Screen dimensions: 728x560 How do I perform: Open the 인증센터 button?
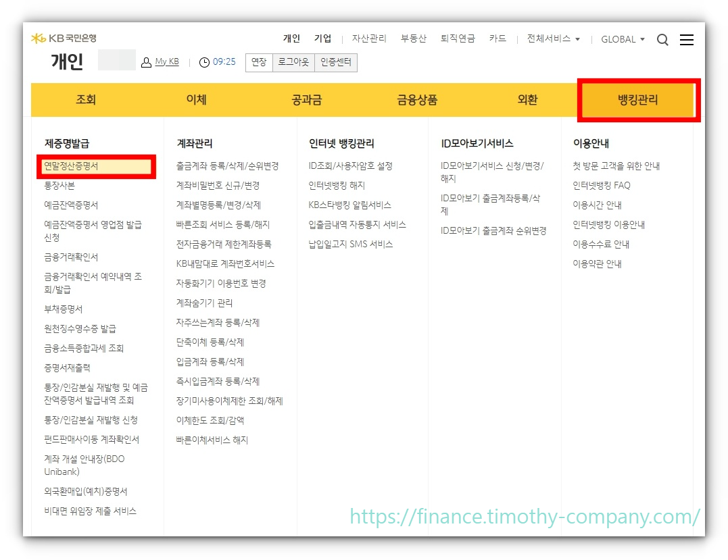335,61
